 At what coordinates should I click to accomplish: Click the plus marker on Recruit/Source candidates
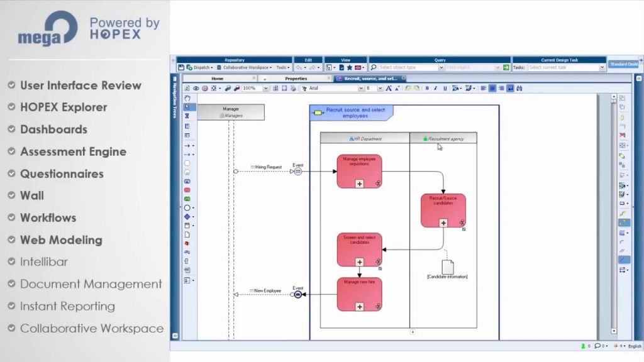[443, 223]
